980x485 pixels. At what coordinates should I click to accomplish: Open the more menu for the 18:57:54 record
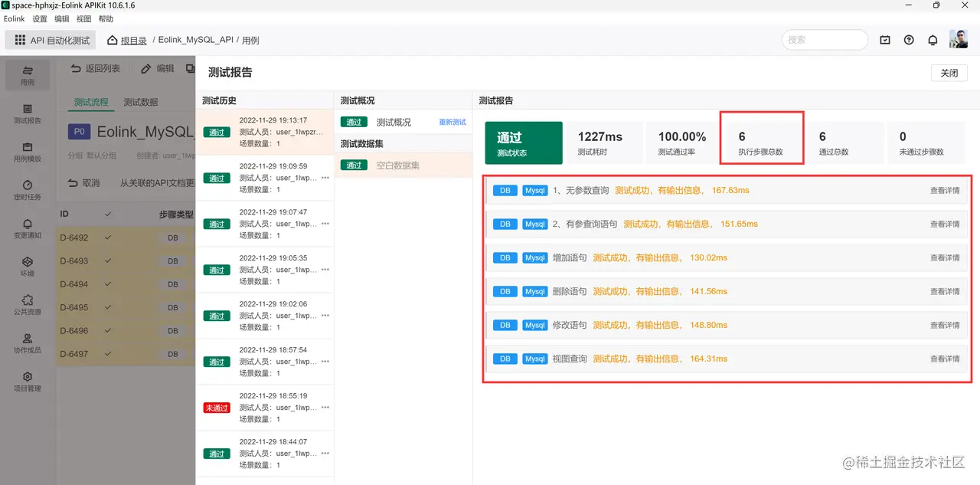(325, 362)
